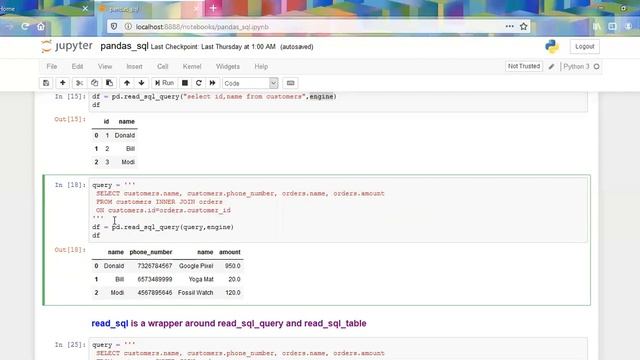Click the Last Checkpoint text
Image resolution: width=640 pixels, height=360 pixels.
click(x=213, y=47)
